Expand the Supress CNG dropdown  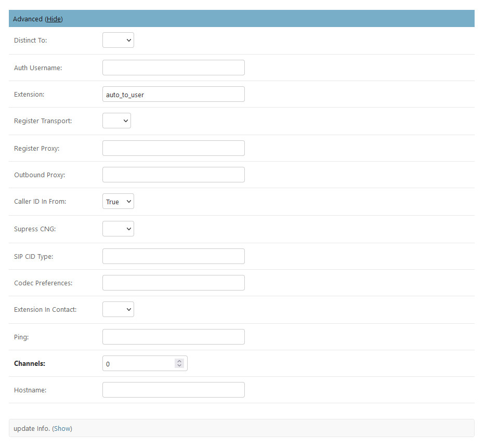[x=118, y=229]
